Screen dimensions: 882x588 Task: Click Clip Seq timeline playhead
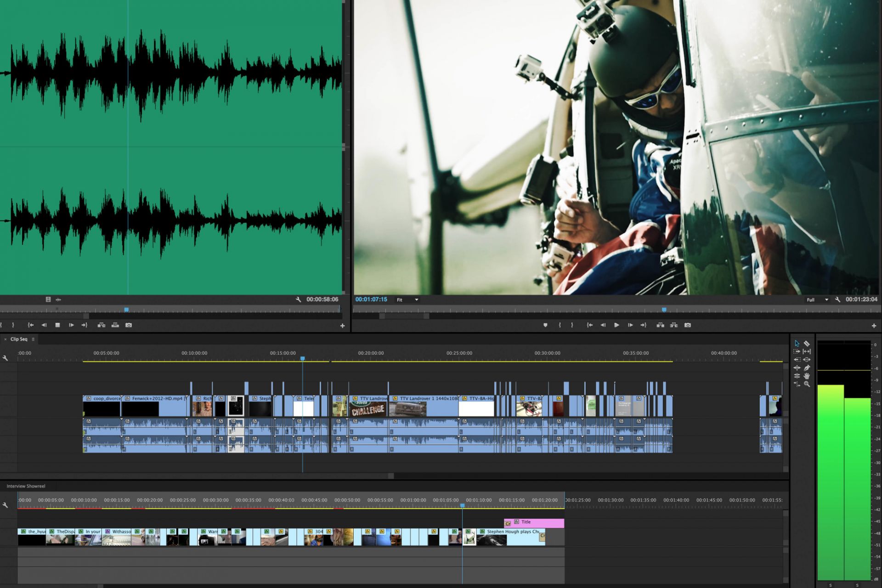point(302,358)
